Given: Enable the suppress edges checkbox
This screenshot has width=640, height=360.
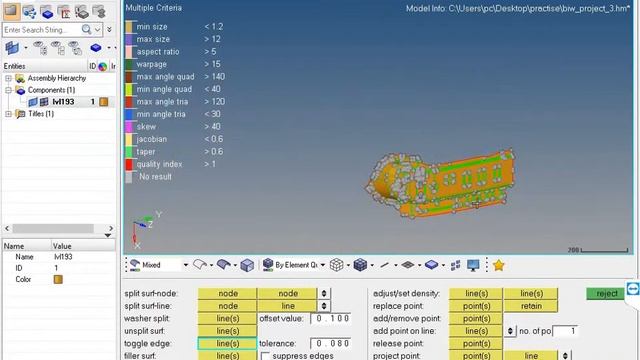Looking at the screenshot, I should [265, 356].
